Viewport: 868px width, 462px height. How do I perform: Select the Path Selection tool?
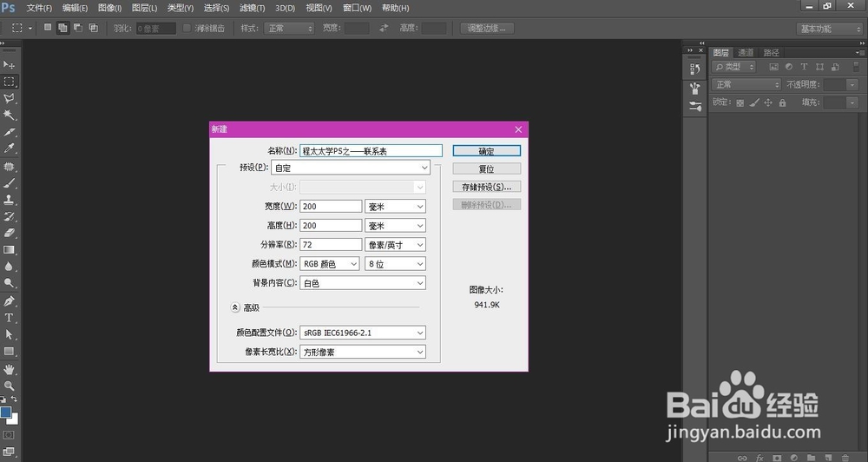9,334
